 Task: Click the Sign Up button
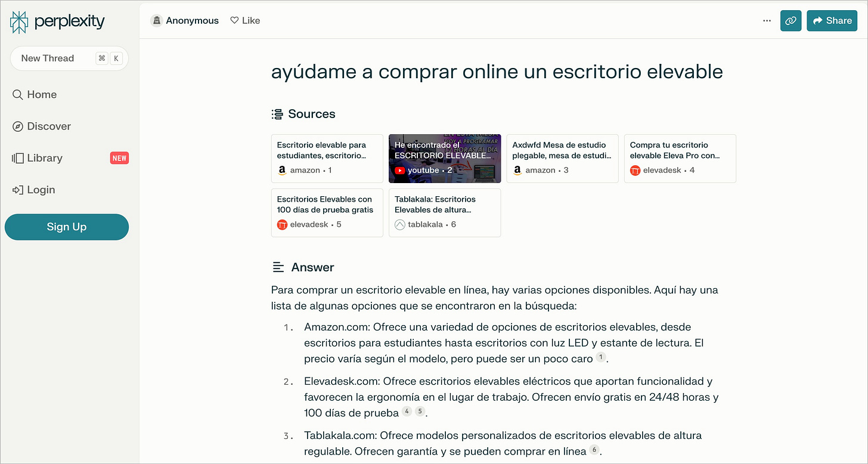(x=67, y=227)
